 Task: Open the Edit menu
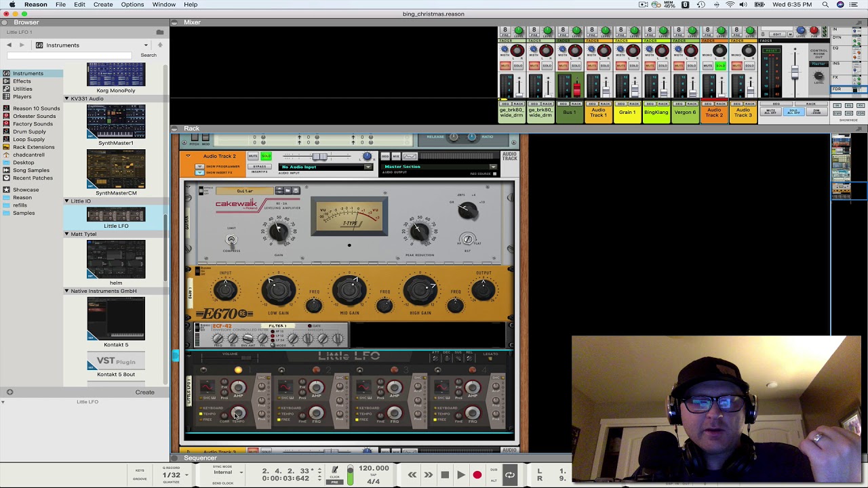click(x=79, y=5)
